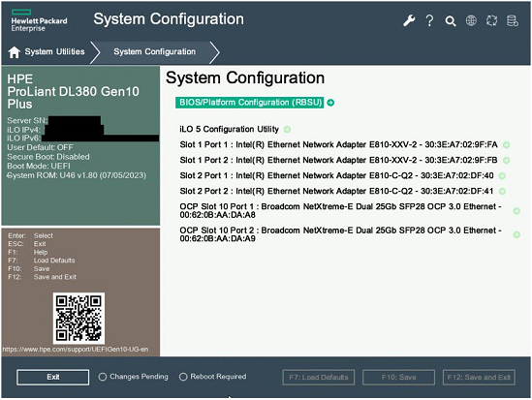Click the QR code image
Viewport: 532px width, 400px height.
[x=78, y=319]
